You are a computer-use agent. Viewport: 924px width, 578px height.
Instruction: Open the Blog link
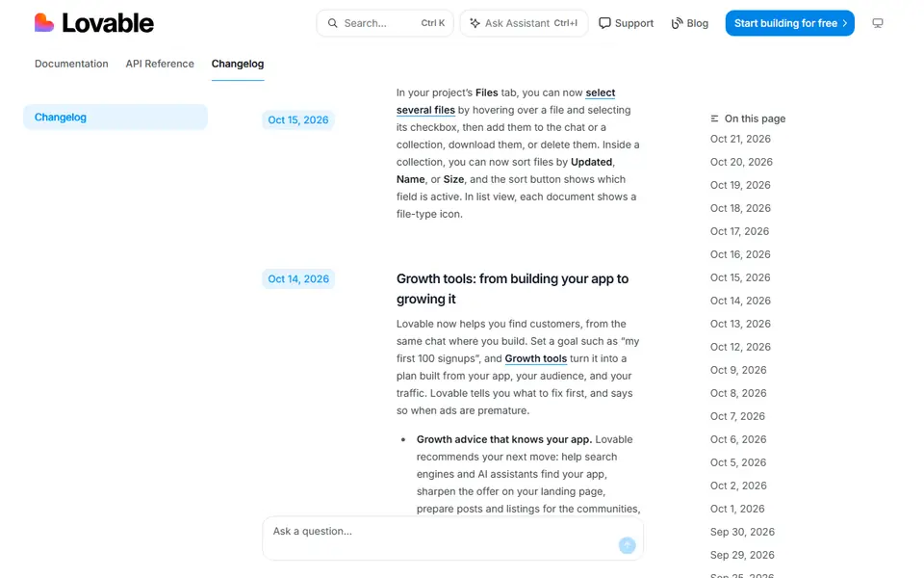pos(689,23)
